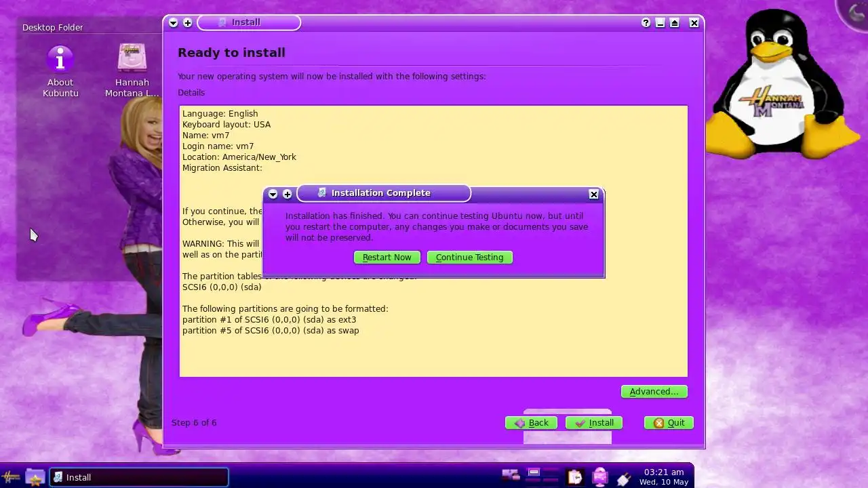This screenshot has width=868, height=488.
Task: Quit the installer
Action: (x=669, y=423)
